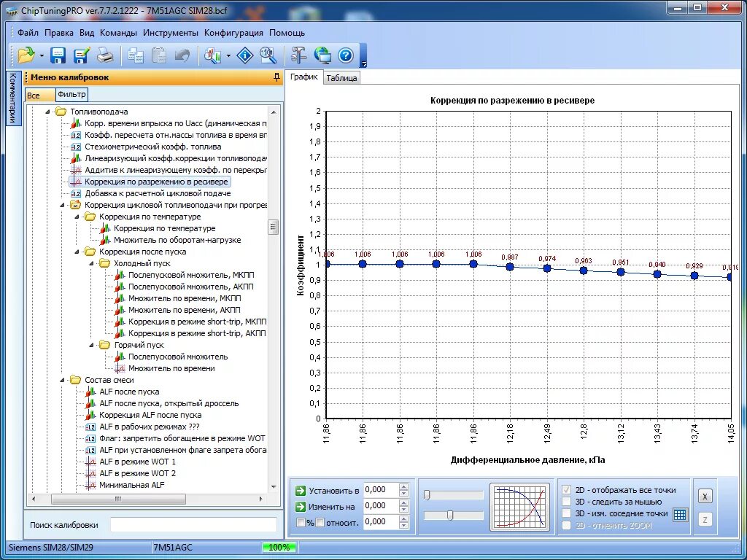Open the dropdown arrow beside the open-file icon

pyautogui.click(x=42, y=56)
